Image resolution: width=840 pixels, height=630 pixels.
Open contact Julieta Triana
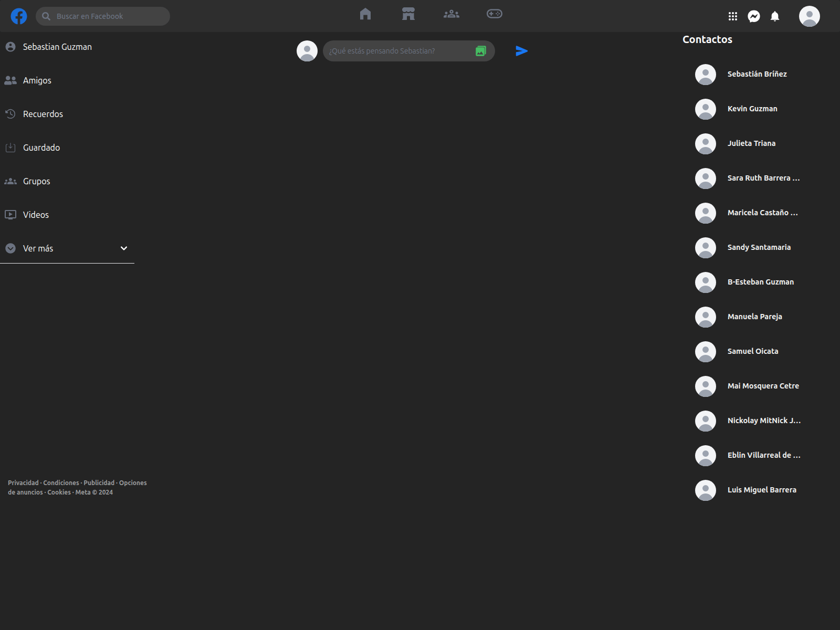(x=751, y=143)
